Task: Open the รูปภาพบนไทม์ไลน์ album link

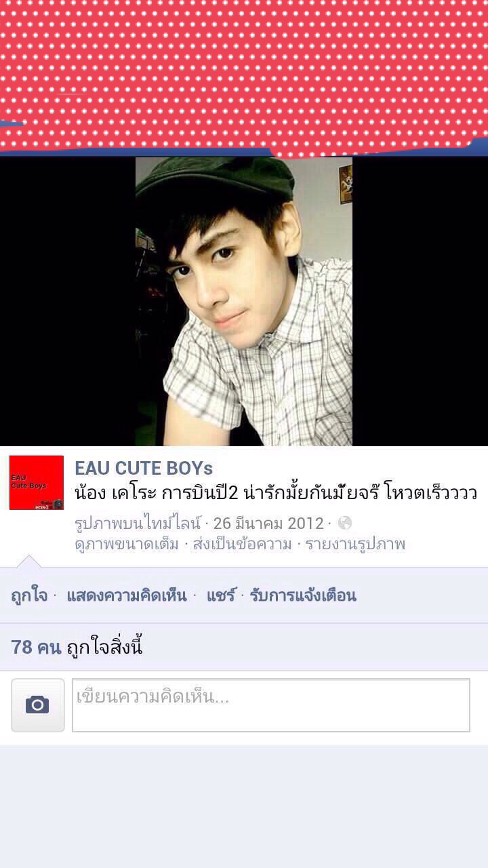Action: 138,524
